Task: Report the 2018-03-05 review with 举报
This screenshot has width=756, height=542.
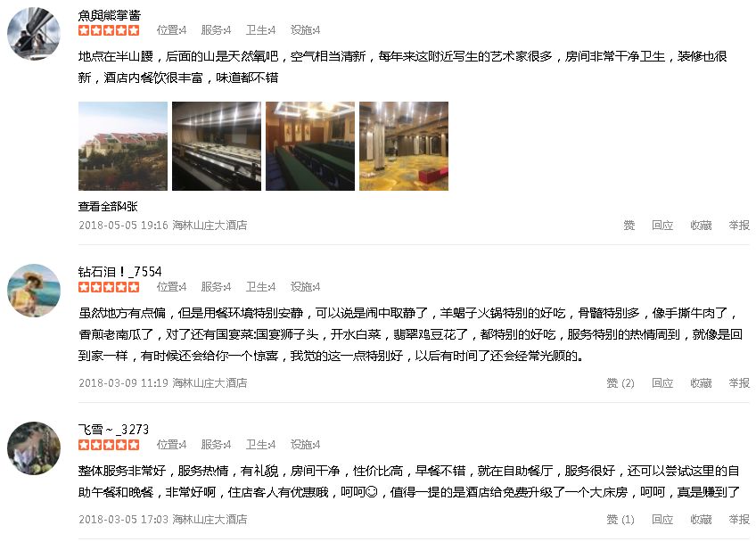Action: point(739,520)
